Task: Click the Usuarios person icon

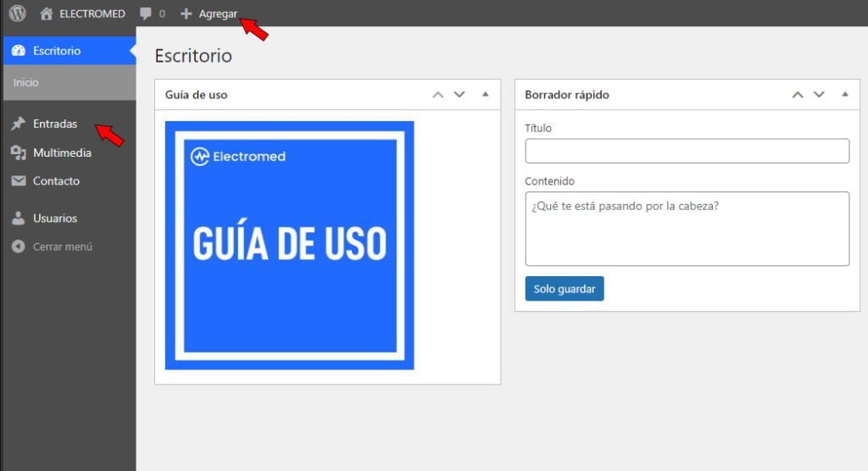Action: pos(19,218)
